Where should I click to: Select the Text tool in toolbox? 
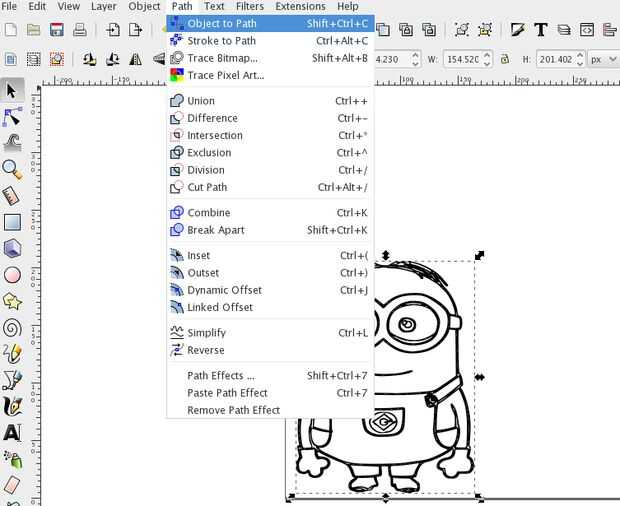[12, 433]
